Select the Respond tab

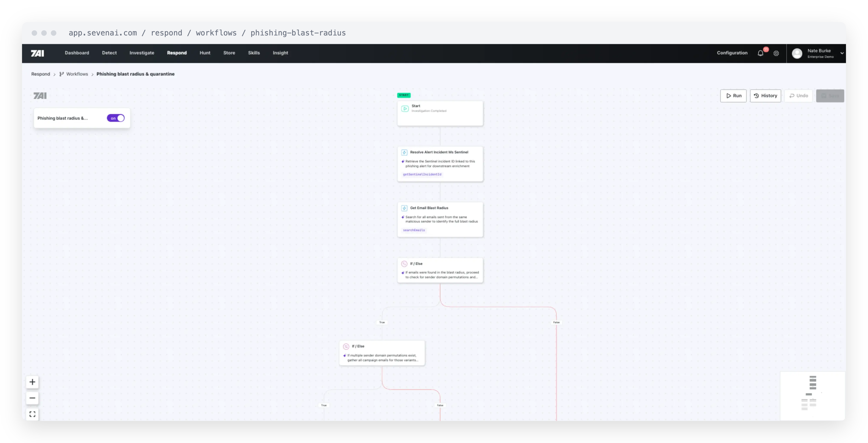(177, 53)
